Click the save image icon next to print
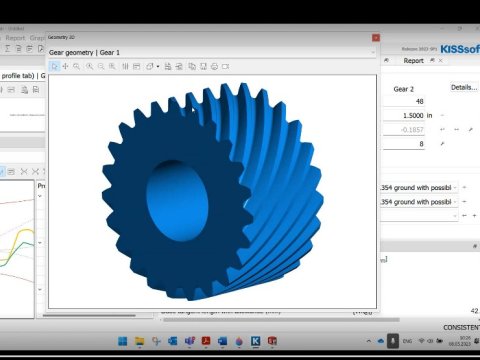 (x=203, y=67)
